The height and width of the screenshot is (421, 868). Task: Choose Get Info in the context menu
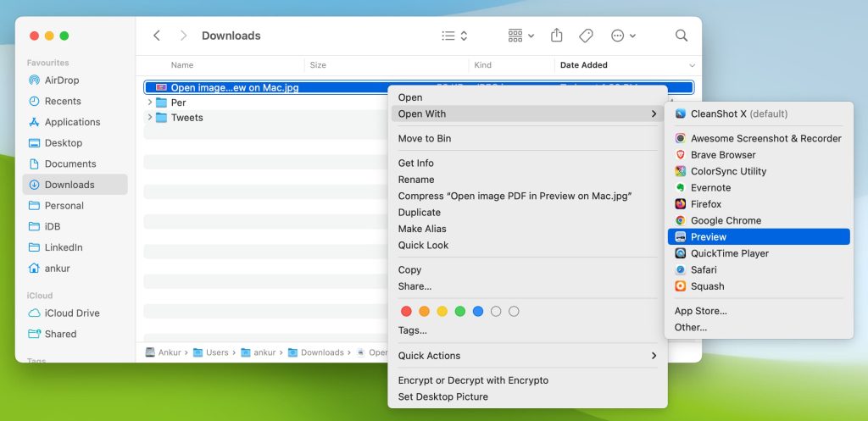pyautogui.click(x=527, y=163)
